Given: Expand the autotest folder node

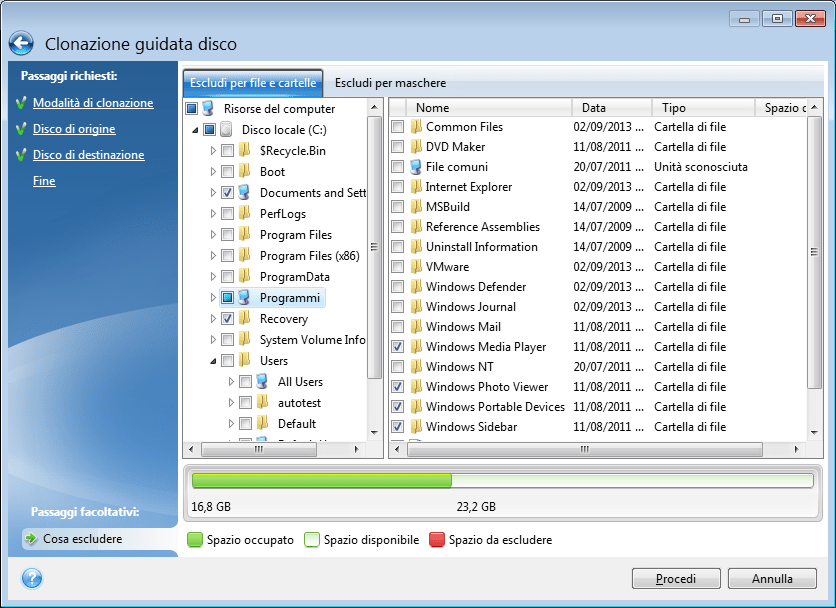Looking at the screenshot, I should point(232,402).
